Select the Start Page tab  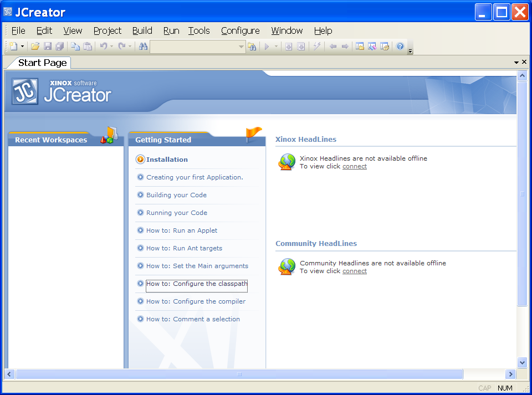[x=42, y=63]
